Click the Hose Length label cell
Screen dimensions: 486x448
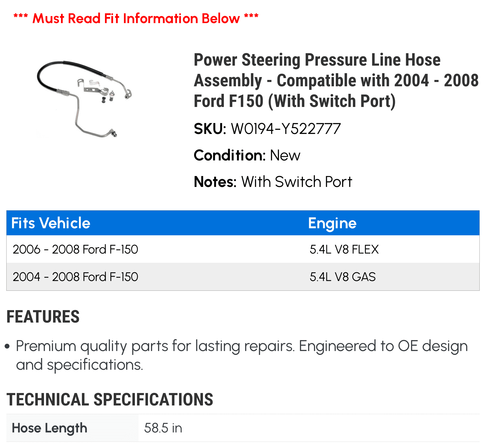tap(72, 428)
